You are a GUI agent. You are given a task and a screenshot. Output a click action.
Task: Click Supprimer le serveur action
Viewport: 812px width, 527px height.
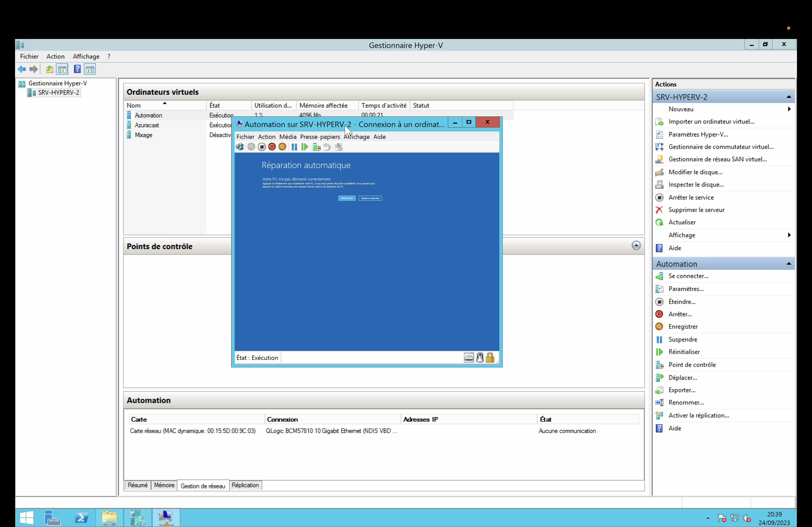[696, 210]
